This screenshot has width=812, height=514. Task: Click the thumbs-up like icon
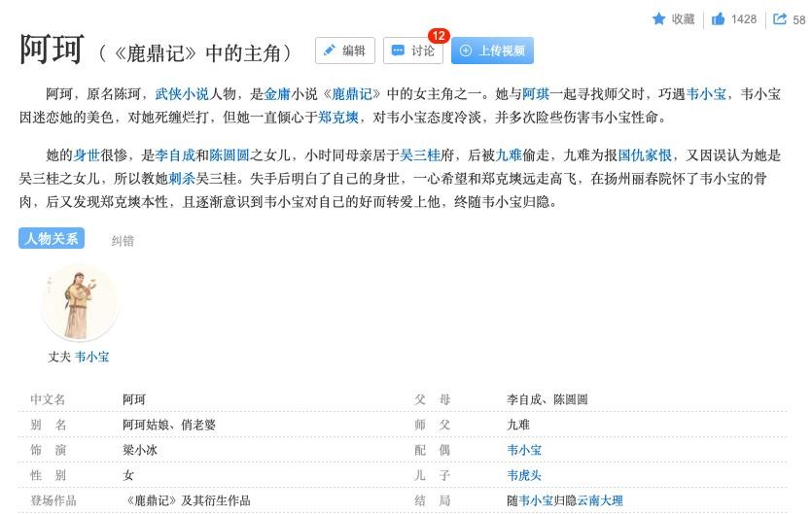[718, 19]
